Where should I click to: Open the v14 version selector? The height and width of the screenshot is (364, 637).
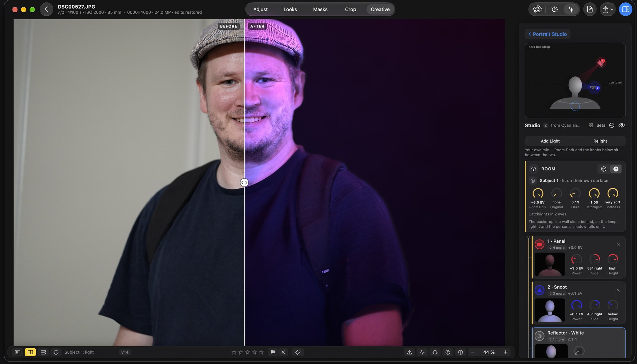pyautogui.click(x=125, y=352)
